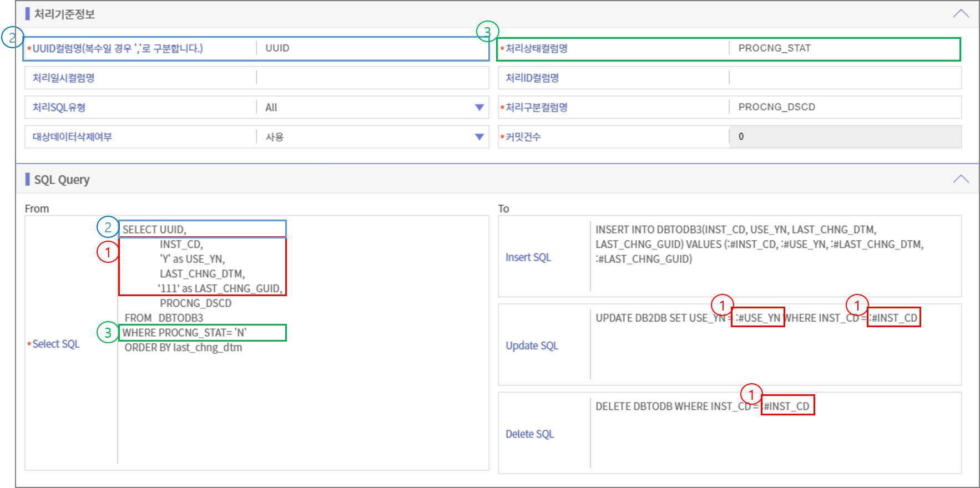Click the 'WHERE PROCNG_STAT= 'N'' line
This screenshot has width=980, height=488.
184,333
